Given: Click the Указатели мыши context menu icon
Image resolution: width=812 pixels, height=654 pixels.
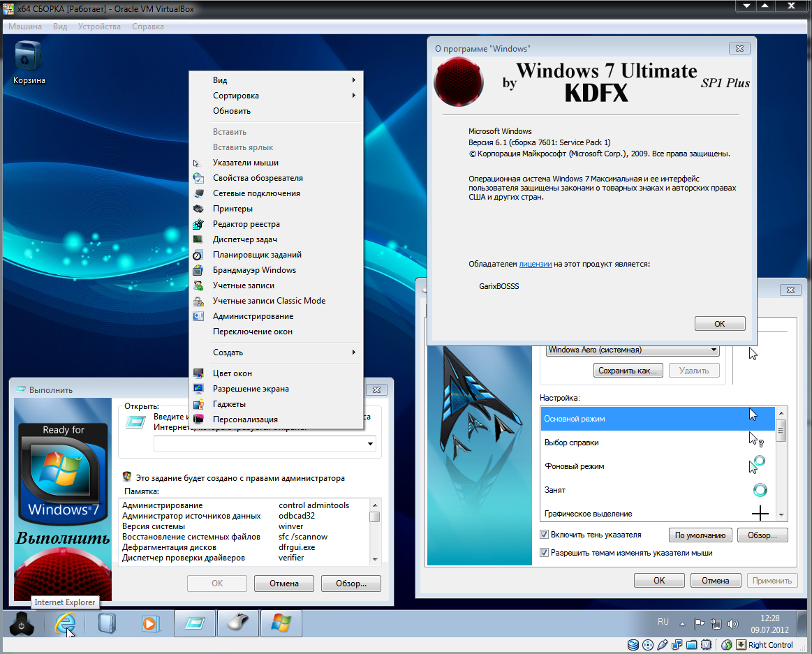Looking at the screenshot, I should pos(196,163).
